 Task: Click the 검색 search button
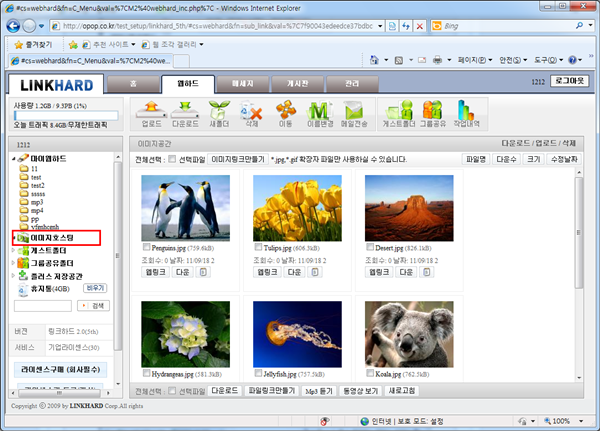tap(93, 305)
